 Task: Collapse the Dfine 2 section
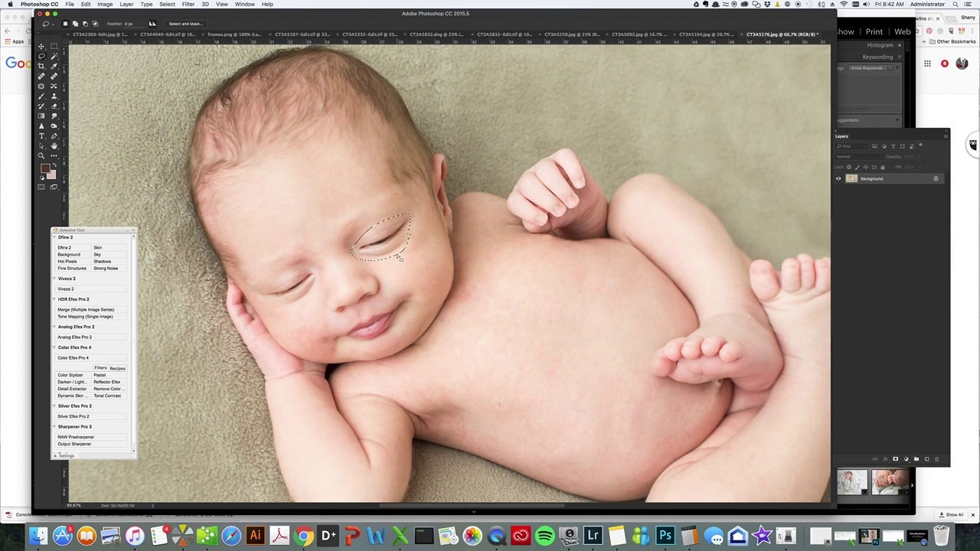pyautogui.click(x=54, y=237)
